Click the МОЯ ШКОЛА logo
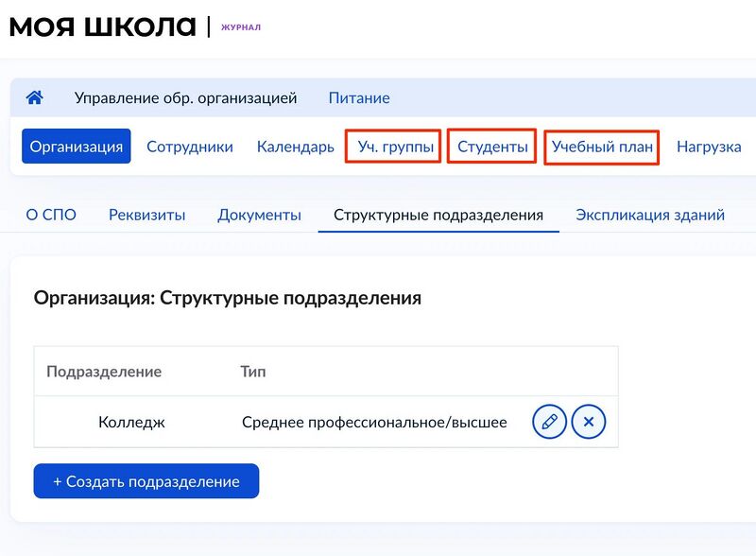 pos(103,26)
